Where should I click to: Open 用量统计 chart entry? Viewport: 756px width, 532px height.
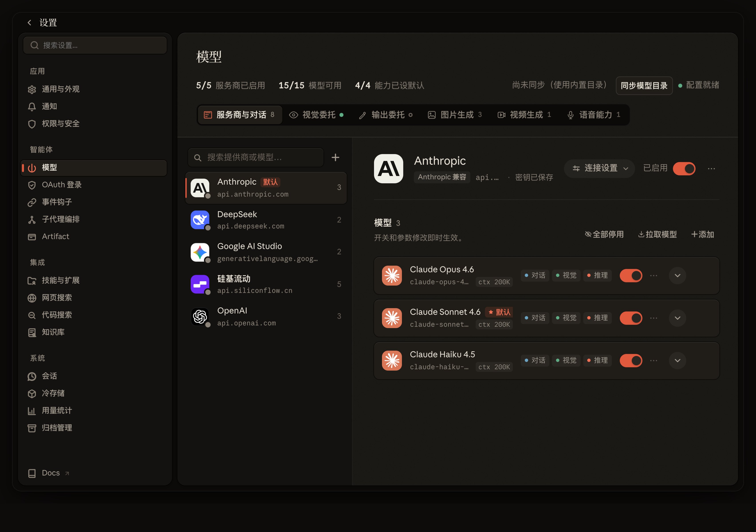click(x=94, y=411)
